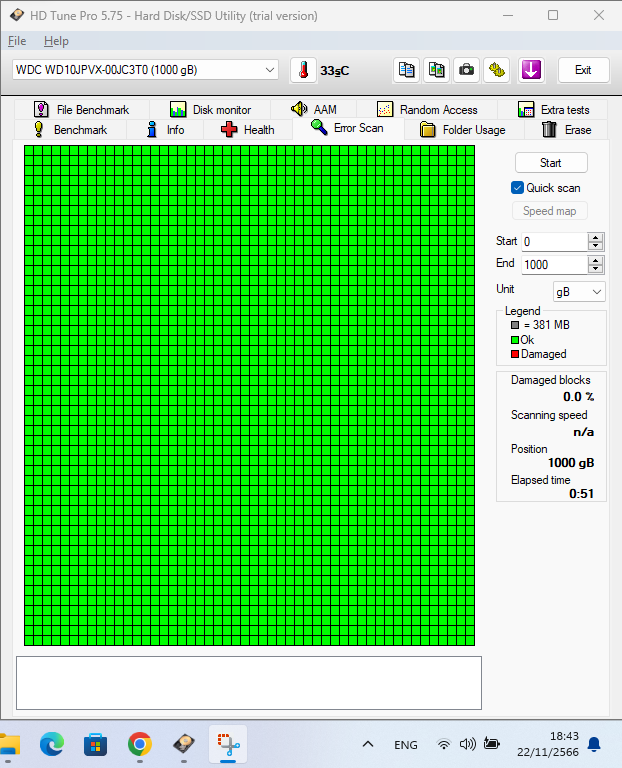Open Google Chrome from the taskbar
The image size is (622, 768).
pyautogui.click(x=140, y=744)
